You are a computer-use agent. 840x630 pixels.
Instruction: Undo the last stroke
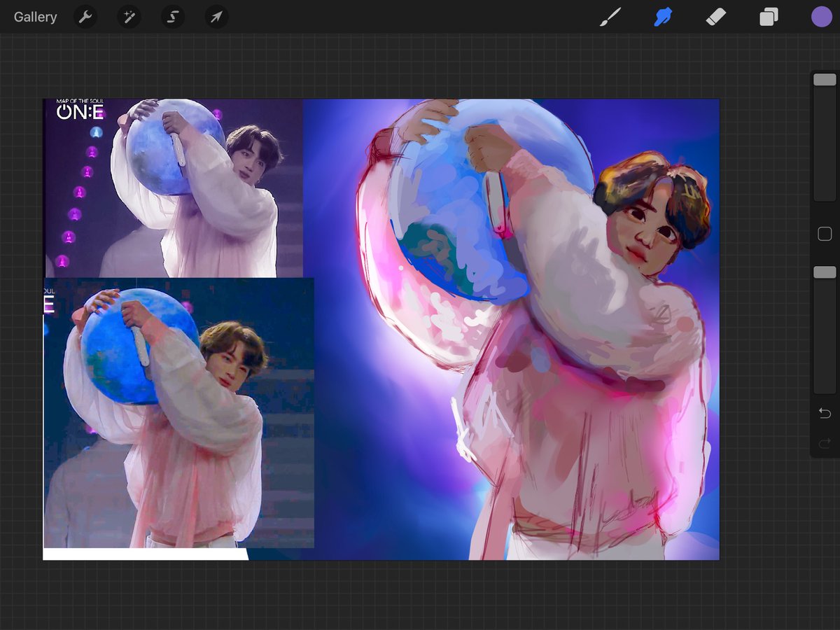825,414
